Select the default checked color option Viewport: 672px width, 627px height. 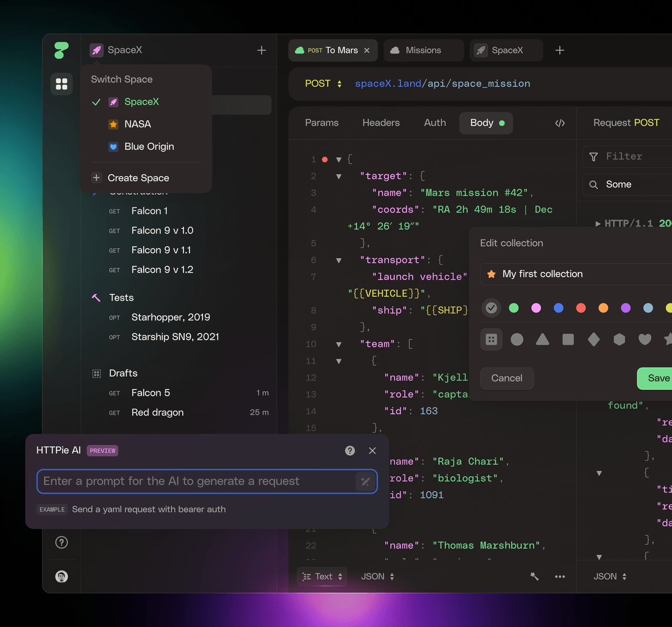[491, 308]
